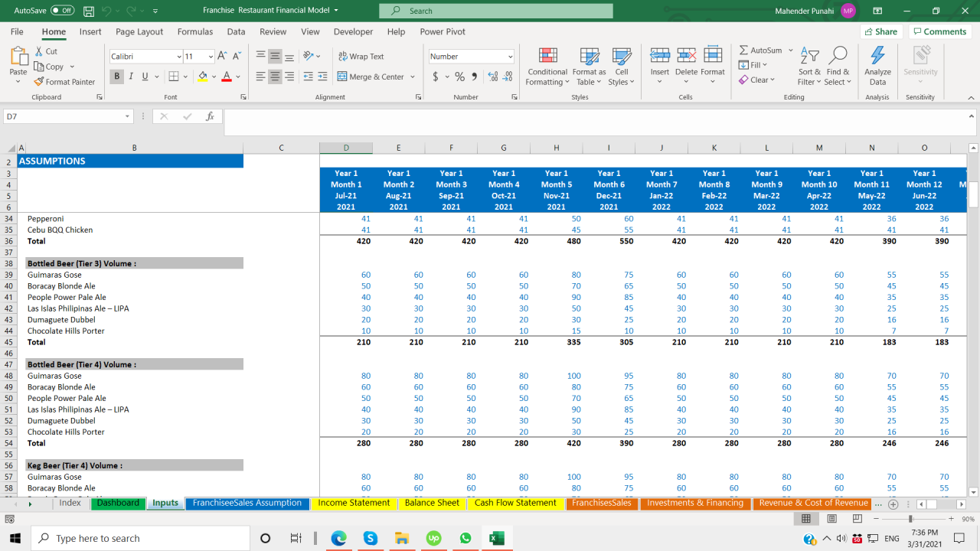Add a new sheet with plus icon
Image resolution: width=980 pixels, height=551 pixels.
click(x=893, y=504)
